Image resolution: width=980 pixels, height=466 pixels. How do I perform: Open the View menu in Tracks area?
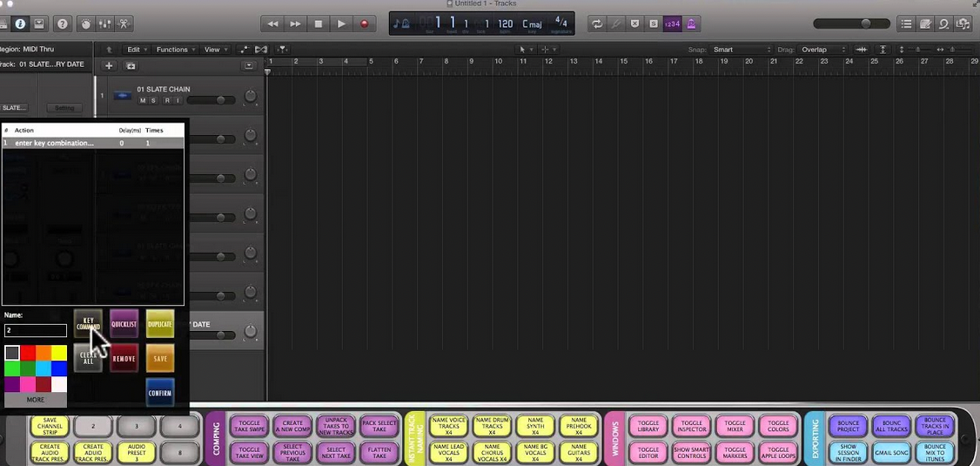click(216, 50)
